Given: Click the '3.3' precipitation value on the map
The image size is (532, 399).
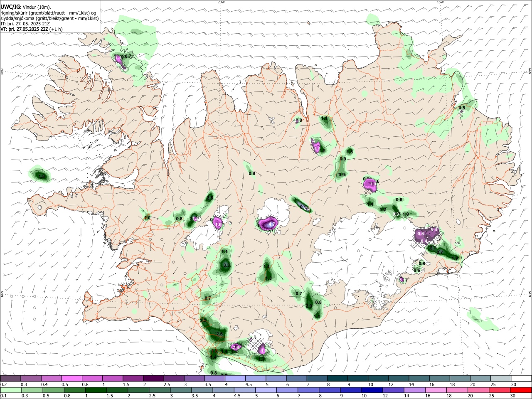Looking at the screenshot, I should [x=227, y=265].
